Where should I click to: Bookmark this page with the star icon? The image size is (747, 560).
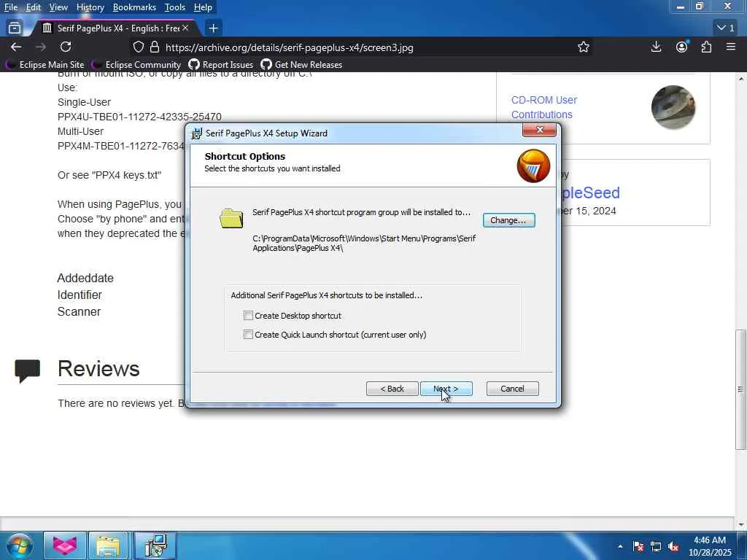[584, 47]
